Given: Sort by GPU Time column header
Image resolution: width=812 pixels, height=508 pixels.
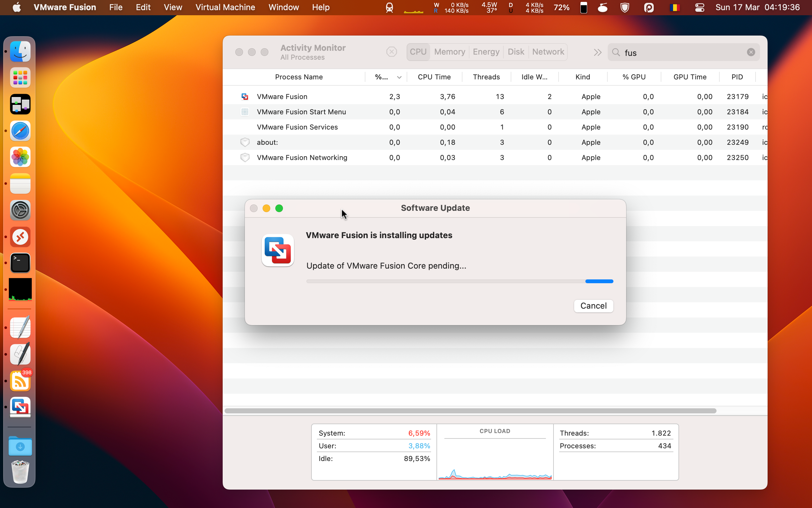Looking at the screenshot, I should [690, 77].
